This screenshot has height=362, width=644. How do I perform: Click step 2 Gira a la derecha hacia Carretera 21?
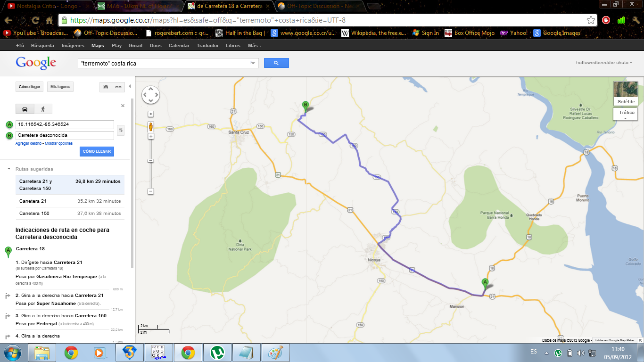(x=59, y=296)
